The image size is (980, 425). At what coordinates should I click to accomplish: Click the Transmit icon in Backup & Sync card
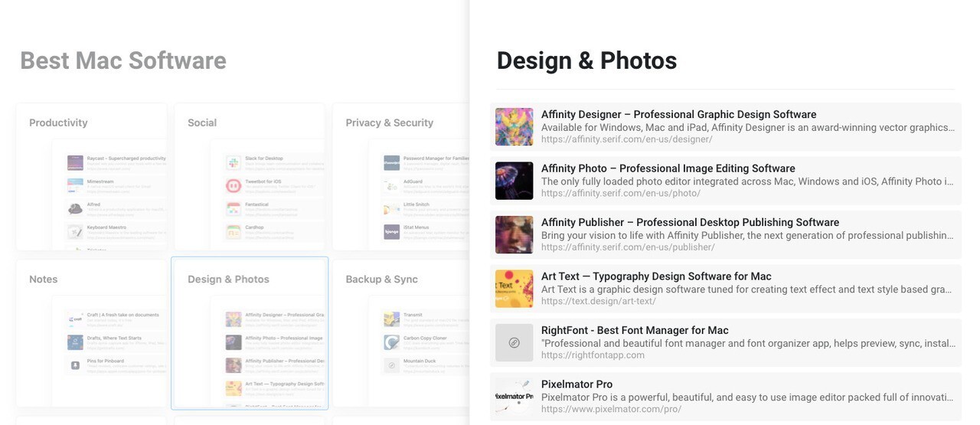click(392, 319)
